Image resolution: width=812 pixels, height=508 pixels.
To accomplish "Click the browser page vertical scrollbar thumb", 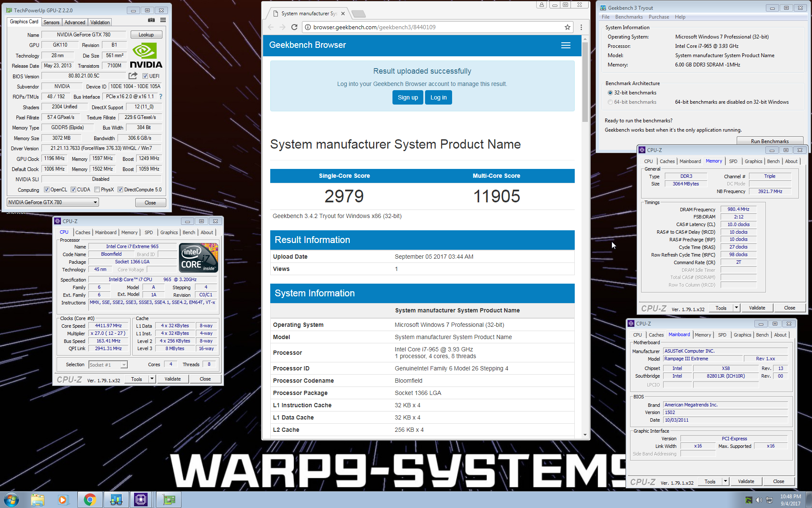I will [x=585, y=82].
